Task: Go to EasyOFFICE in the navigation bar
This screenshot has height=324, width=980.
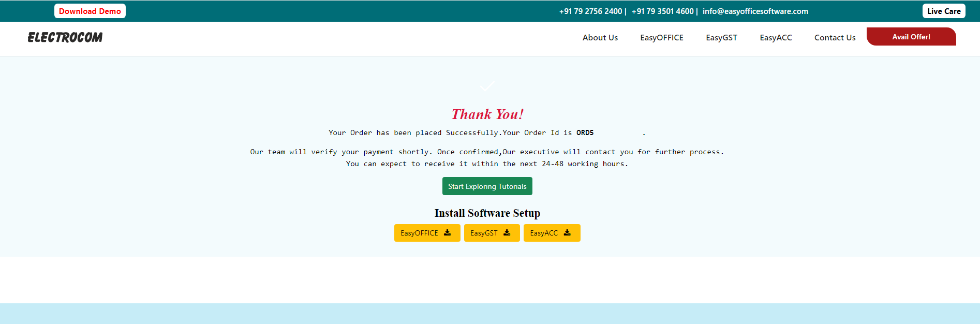Action: (x=661, y=38)
